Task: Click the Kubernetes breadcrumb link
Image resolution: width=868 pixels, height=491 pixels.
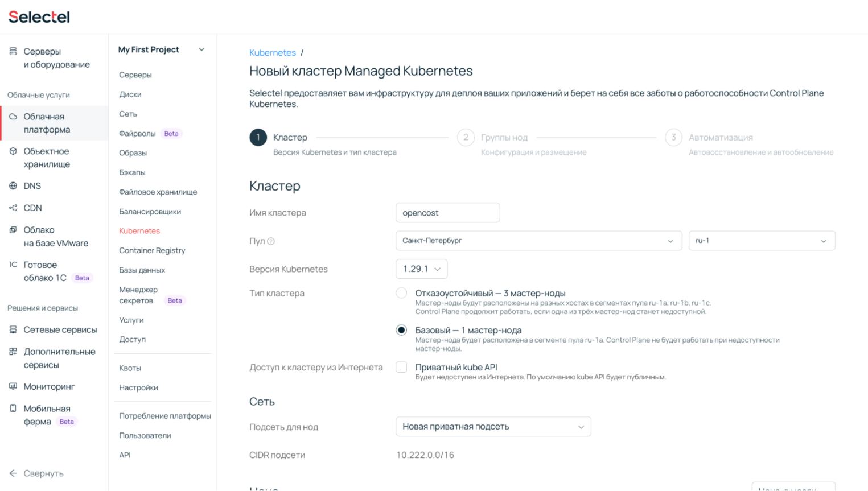Action: point(273,52)
